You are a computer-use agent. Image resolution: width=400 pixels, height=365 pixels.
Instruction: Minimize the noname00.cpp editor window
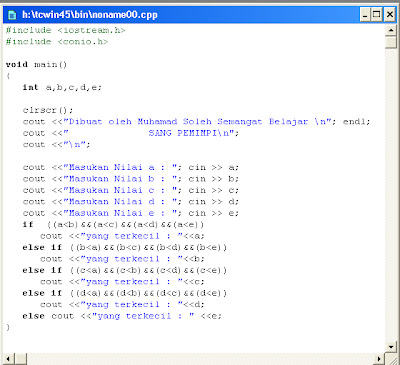pyautogui.click(x=365, y=15)
